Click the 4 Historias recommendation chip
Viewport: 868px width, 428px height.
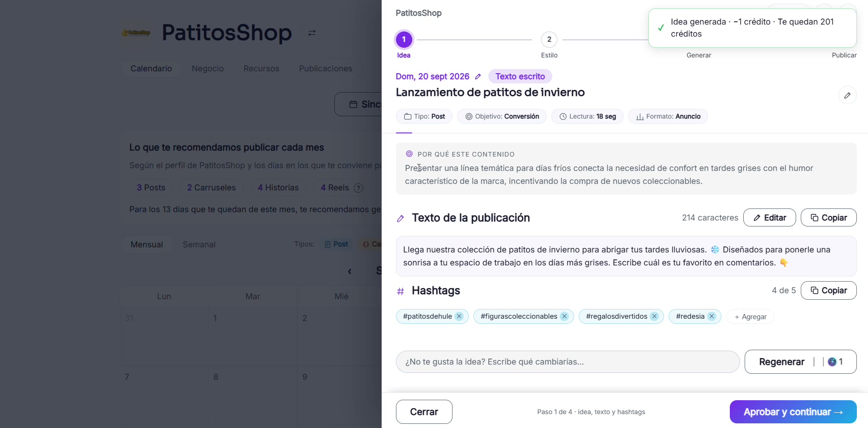pos(278,188)
